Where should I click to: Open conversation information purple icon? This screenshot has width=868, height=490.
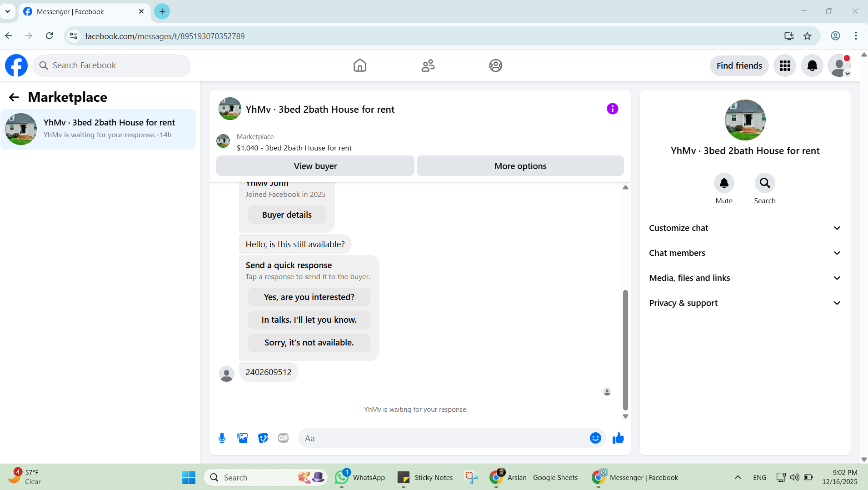click(x=612, y=109)
